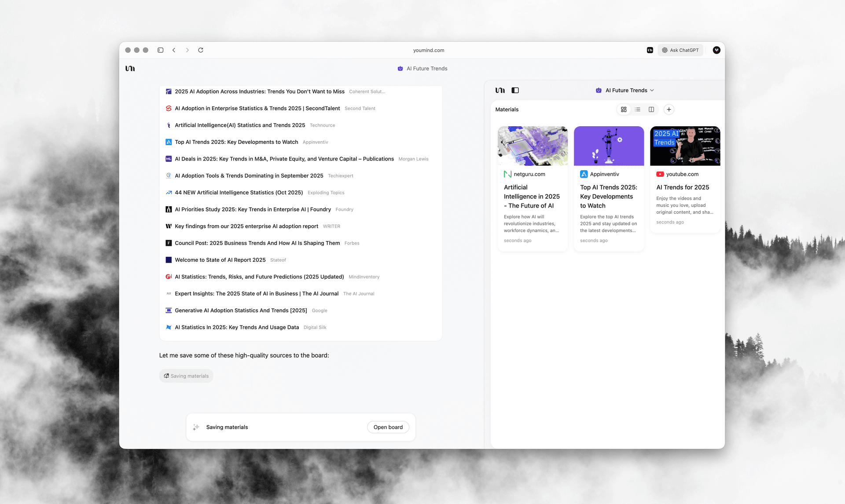The width and height of the screenshot is (845, 504).
Task: Switch Materials to grid view
Action: (x=624, y=110)
